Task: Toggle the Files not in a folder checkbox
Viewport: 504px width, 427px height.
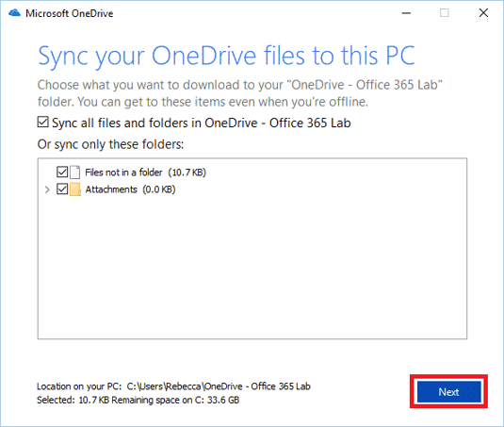Action: (x=62, y=172)
